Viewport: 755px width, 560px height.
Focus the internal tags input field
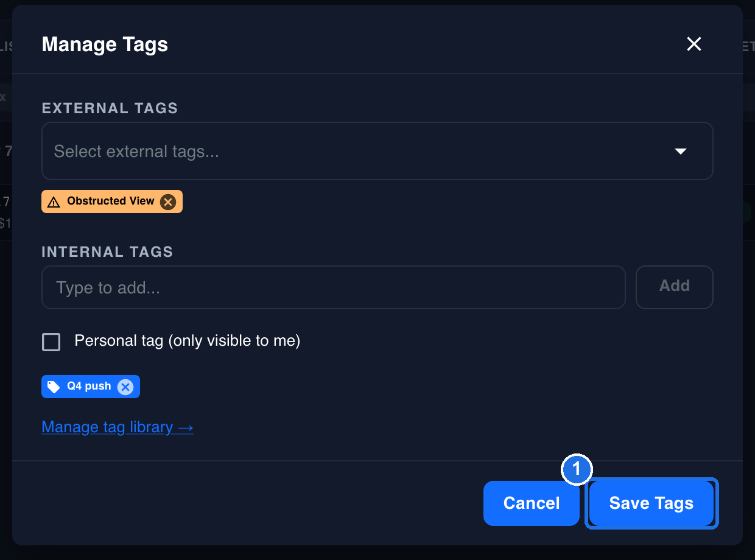(333, 287)
